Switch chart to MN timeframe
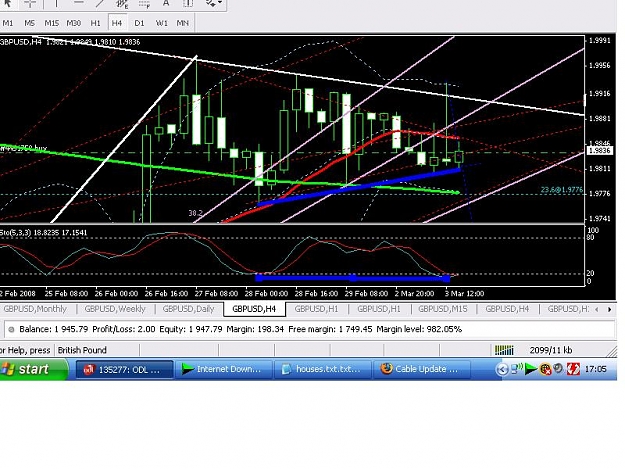Screen dimensions: 625x469 (183, 23)
